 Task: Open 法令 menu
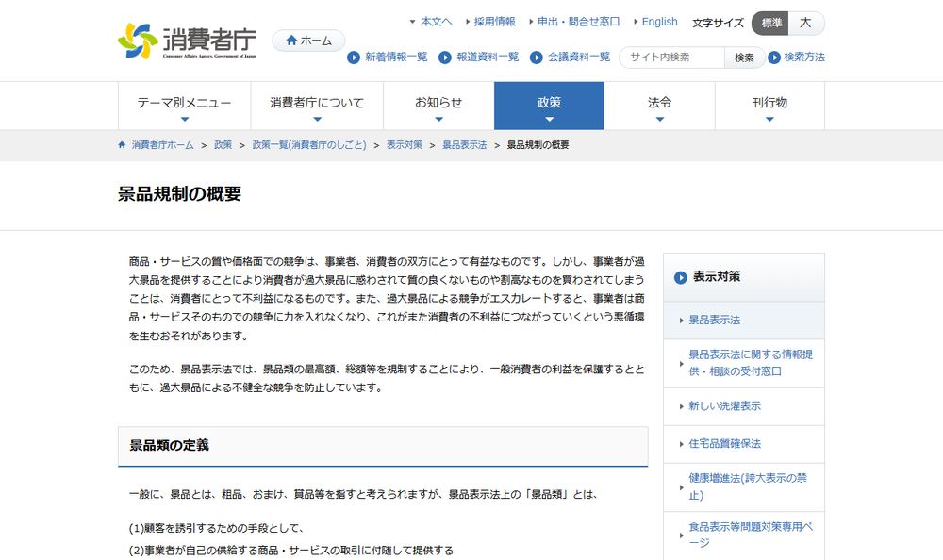[660, 106]
